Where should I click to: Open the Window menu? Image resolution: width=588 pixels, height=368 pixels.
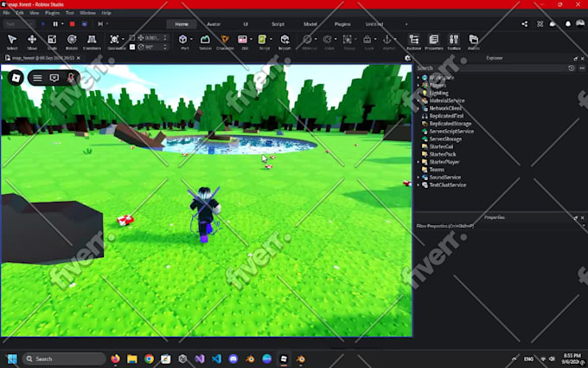coord(87,13)
